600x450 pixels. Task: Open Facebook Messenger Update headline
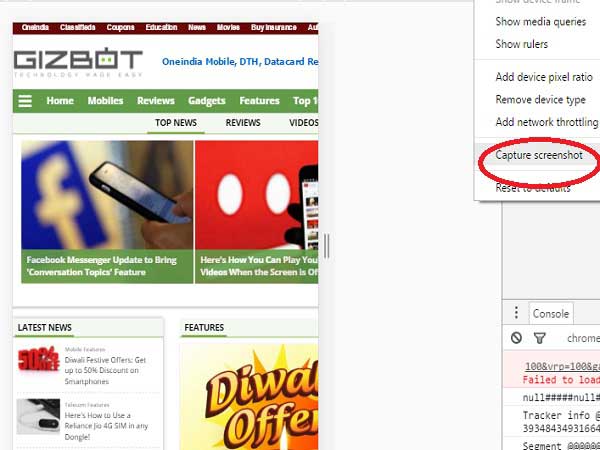click(x=101, y=266)
